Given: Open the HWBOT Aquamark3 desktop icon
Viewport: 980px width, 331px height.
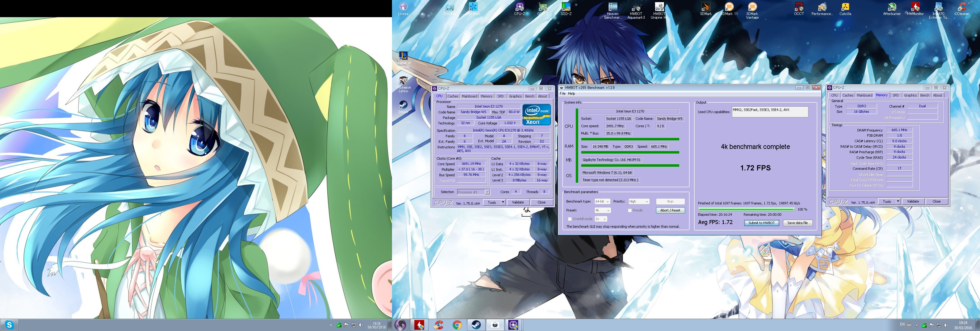Looking at the screenshot, I should 636,10.
